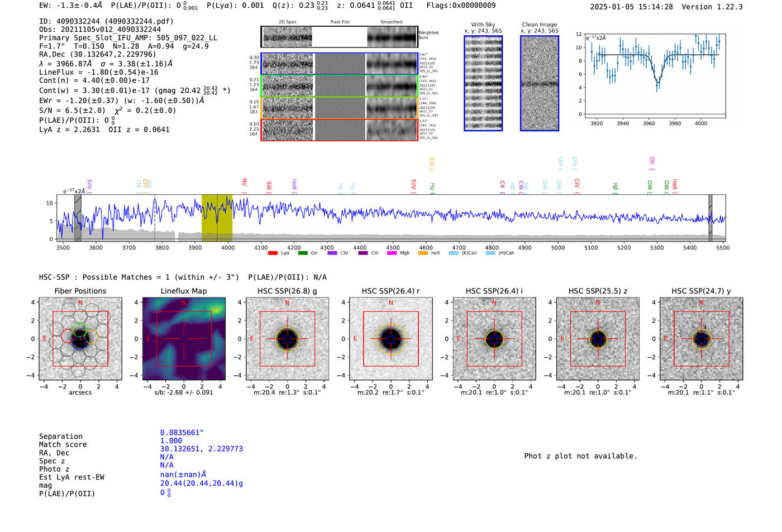
Task: Click the Clean Image panel
Action: click(540, 83)
